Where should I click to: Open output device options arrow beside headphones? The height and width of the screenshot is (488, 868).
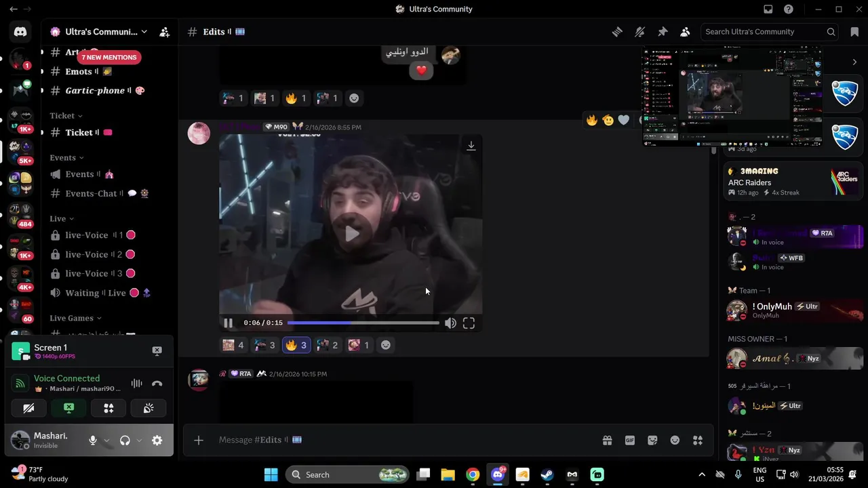(x=139, y=441)
